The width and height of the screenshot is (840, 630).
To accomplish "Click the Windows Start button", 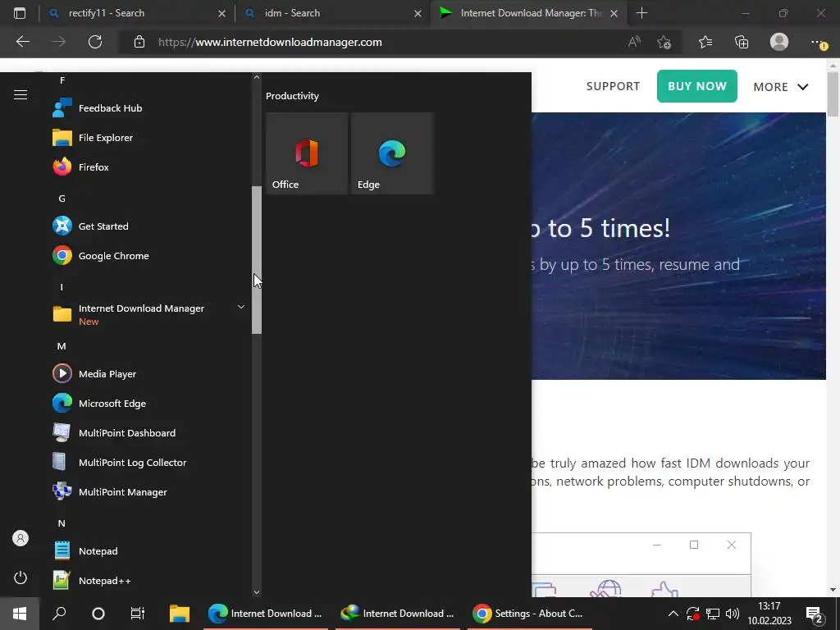I will point(20,614).
